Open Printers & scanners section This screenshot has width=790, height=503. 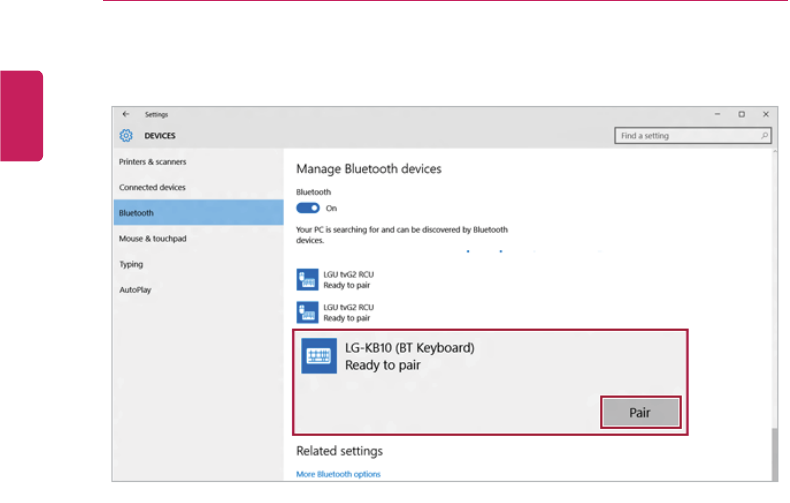click(x=153, y=162)
